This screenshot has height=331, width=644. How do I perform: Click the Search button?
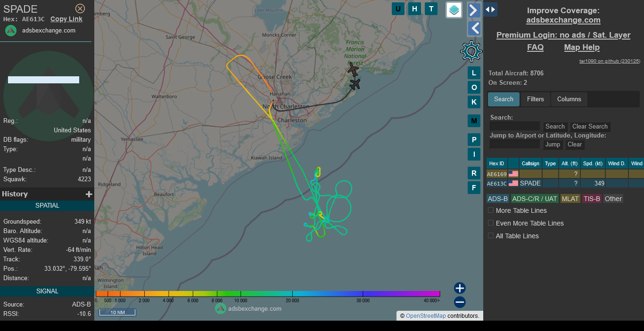555,126
